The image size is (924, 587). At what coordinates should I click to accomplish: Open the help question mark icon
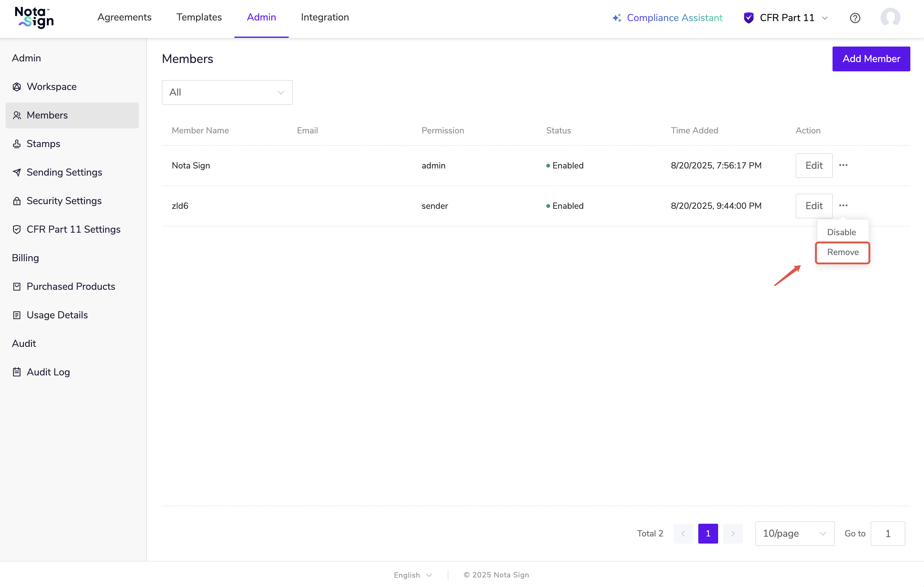pyautogui.click(x=855, y=18)
